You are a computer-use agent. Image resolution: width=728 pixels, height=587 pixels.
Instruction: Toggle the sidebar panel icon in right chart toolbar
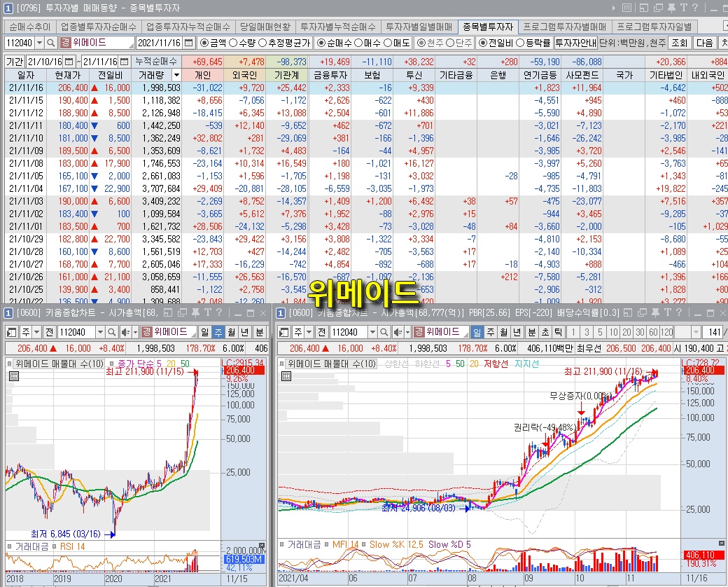(284, 332)
